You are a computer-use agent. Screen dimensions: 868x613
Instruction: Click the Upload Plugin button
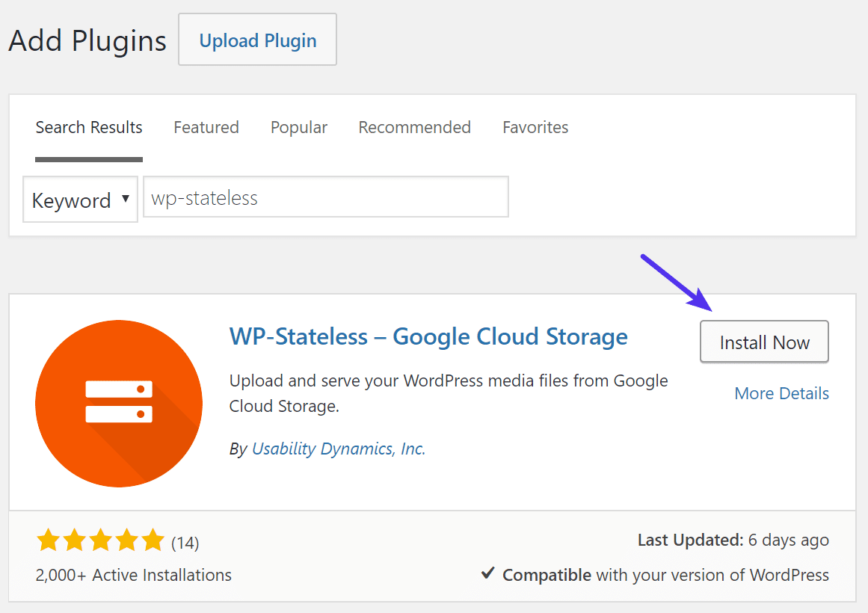pos(257,40)
